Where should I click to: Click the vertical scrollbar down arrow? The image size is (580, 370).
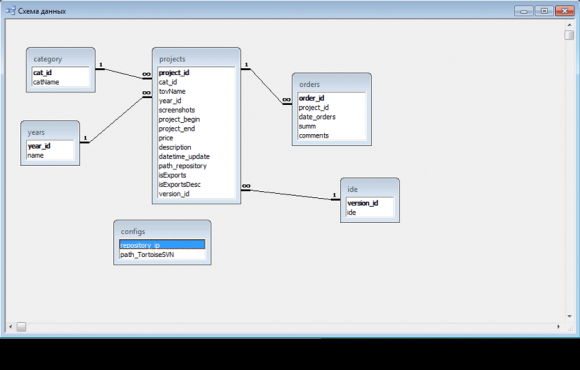point(569,316)
